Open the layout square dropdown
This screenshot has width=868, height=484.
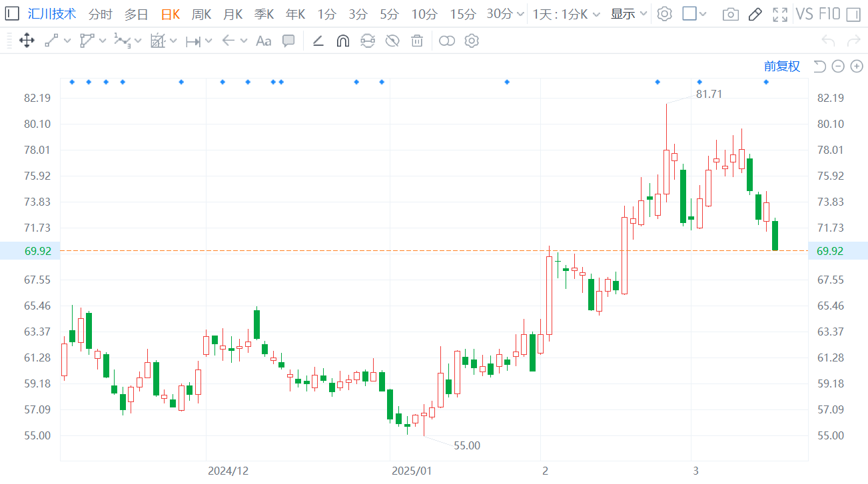click(695, 13)
